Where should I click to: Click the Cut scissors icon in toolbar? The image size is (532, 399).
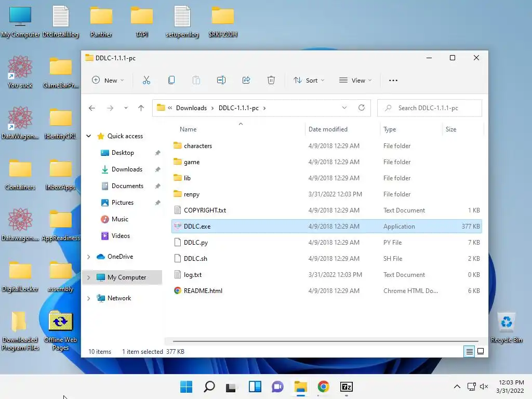(x=146, y=81)
